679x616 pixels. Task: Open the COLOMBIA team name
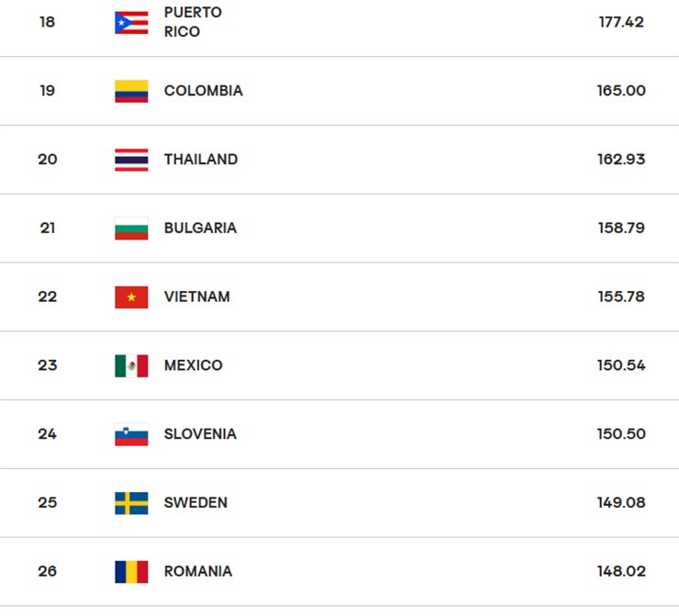[x=203, y=91]
